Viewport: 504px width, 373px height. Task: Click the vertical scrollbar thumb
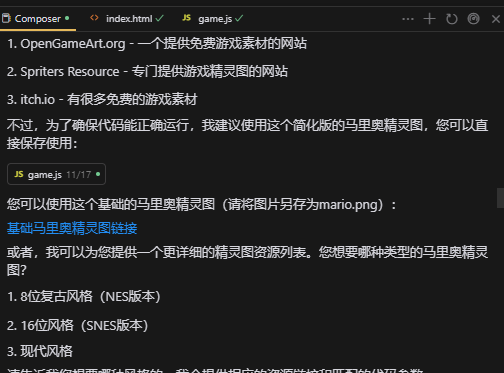(x=500, y=198)
